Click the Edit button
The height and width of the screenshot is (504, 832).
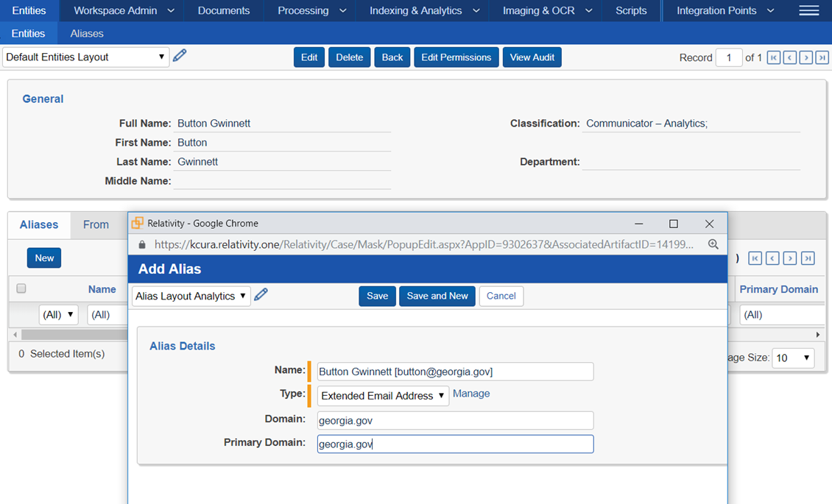click(x=309, y=57)
